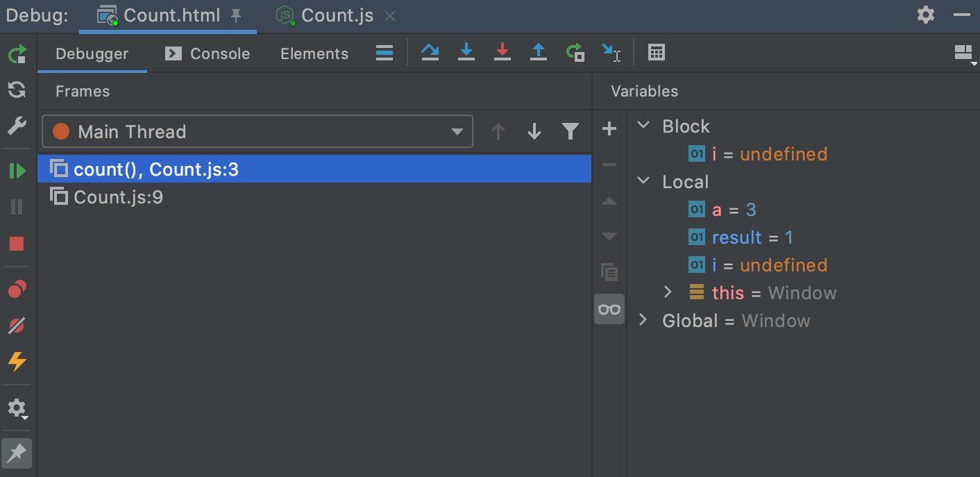Switch to the Console tab
This screenshot has height=477, width=980.
[217, 53]
